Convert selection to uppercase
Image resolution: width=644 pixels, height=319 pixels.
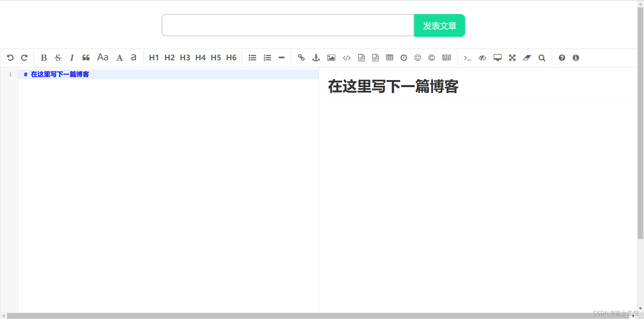point(119,58)
